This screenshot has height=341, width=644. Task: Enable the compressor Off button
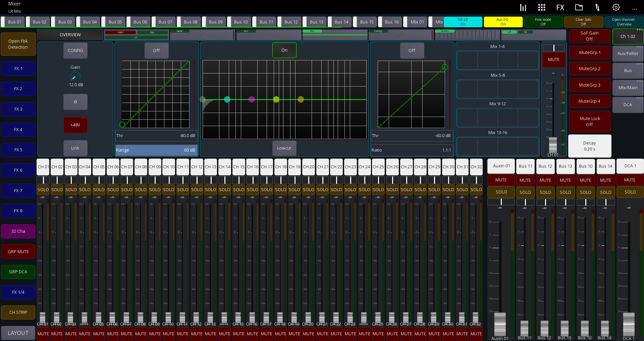click(x=412, y=51)
